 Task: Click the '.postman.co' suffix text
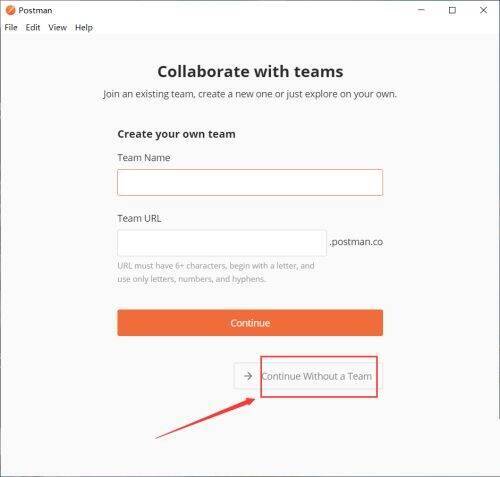pos(356,242)
